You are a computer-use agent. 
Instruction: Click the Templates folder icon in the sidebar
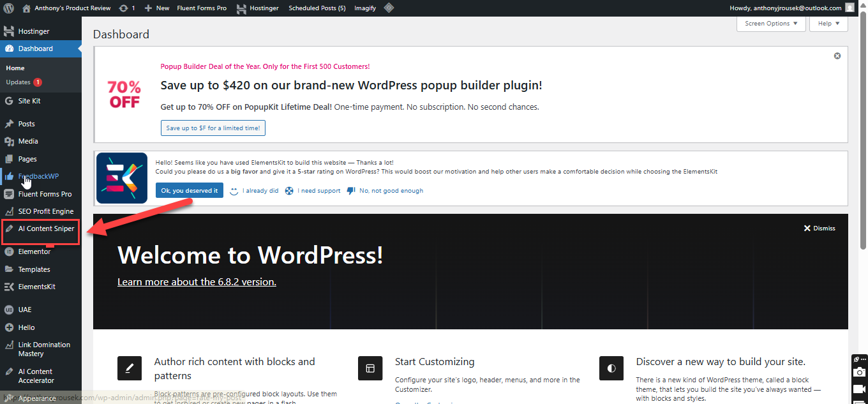(x=9, y=269)
